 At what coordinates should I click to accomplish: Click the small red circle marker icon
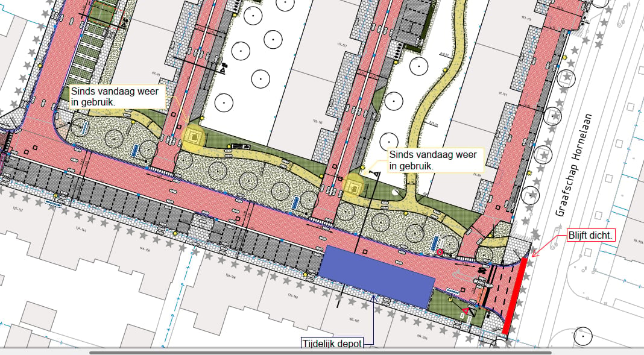click(x=440, y=252)
